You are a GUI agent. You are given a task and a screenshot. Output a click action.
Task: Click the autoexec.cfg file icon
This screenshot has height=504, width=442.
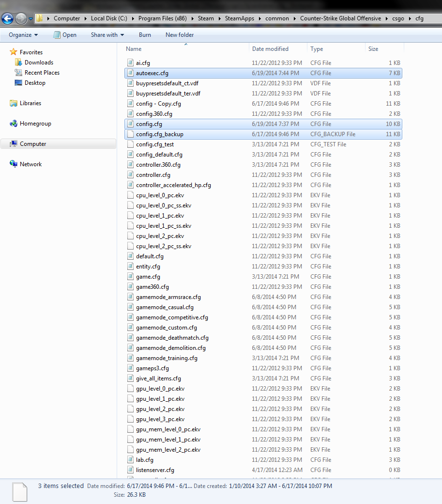tap(130, 73)
